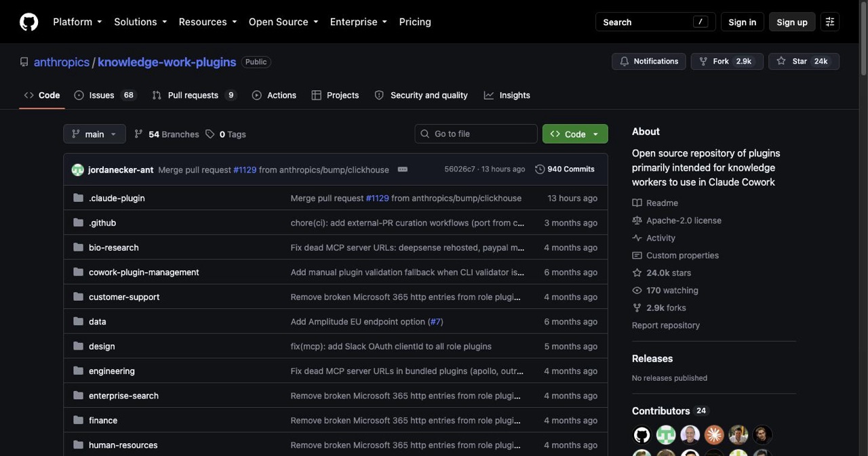Image resolution: width=868 pixels, height=456 pixels.
Task: Click the folder icon for .claude-plugin
Action: tap(78, 198)
